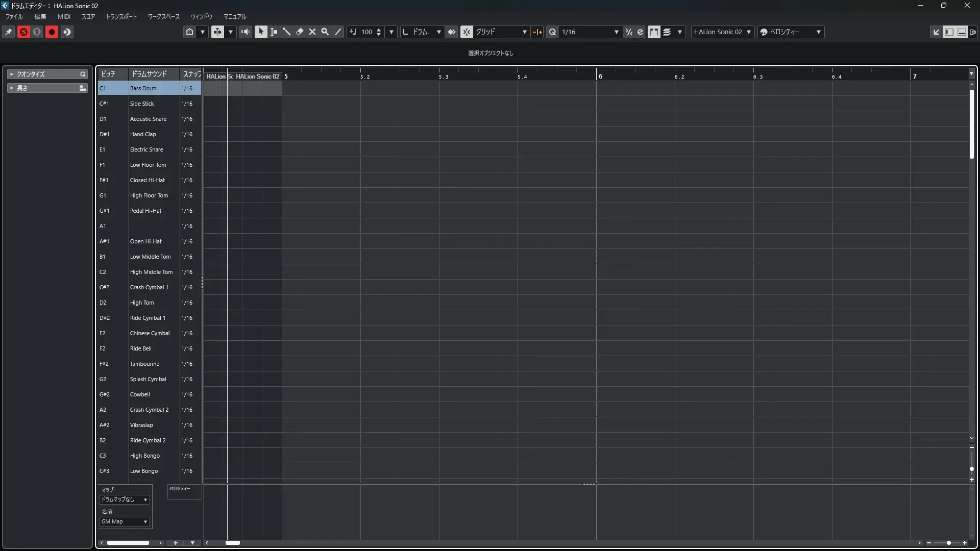Screen dimensions: 980x551
Task: Choose the Object Selection arrow tool
Action: point(261,32)
